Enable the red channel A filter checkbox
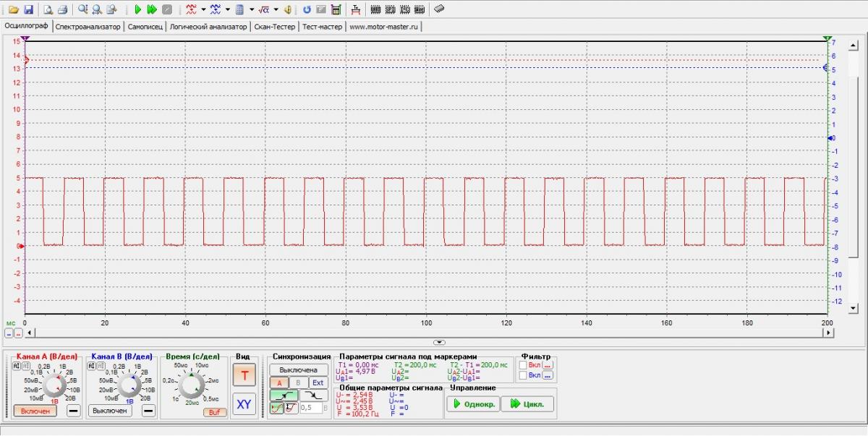This screenshot has height=436, width=868. click(x=523, y=365)
